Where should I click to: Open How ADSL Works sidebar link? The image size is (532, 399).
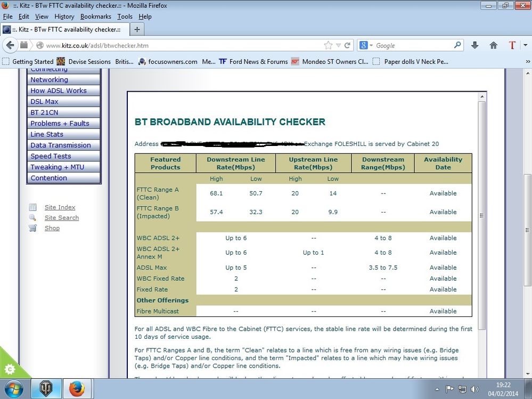63,91
